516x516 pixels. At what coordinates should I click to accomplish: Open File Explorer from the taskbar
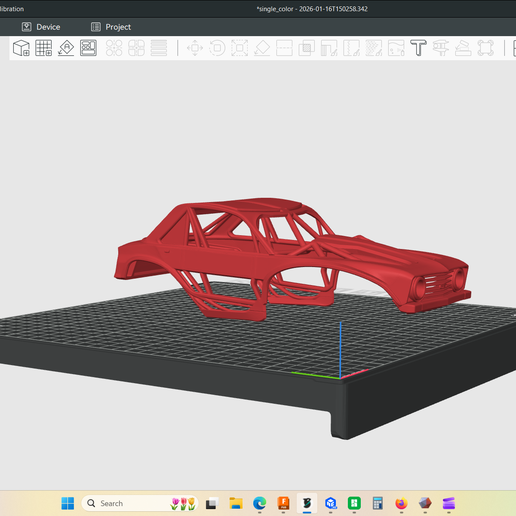pyautogui.click(x=236, y=503)
